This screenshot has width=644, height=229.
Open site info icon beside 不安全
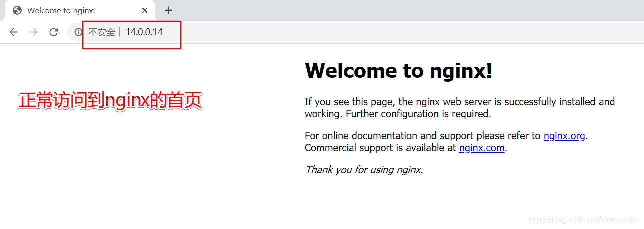(x=78, y=32)
